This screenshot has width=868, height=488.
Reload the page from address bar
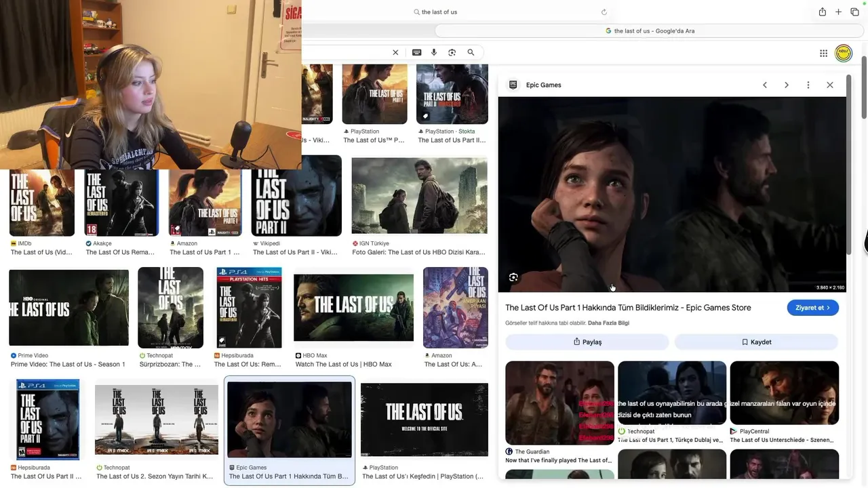tap(604, 12)
